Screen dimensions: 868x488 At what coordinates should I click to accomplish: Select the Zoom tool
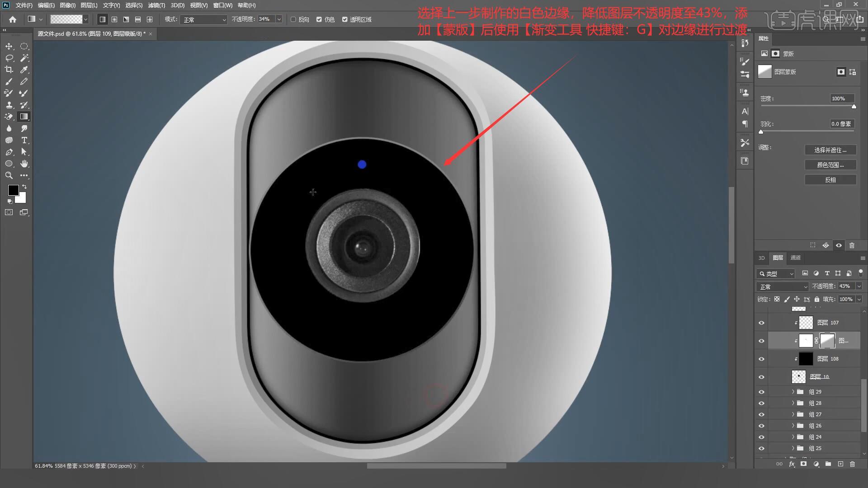9,175
